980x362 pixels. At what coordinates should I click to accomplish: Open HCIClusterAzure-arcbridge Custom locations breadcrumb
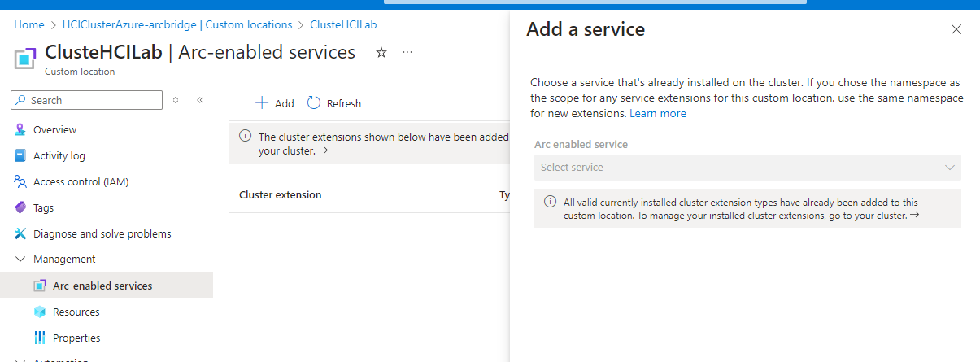point(177,24)
